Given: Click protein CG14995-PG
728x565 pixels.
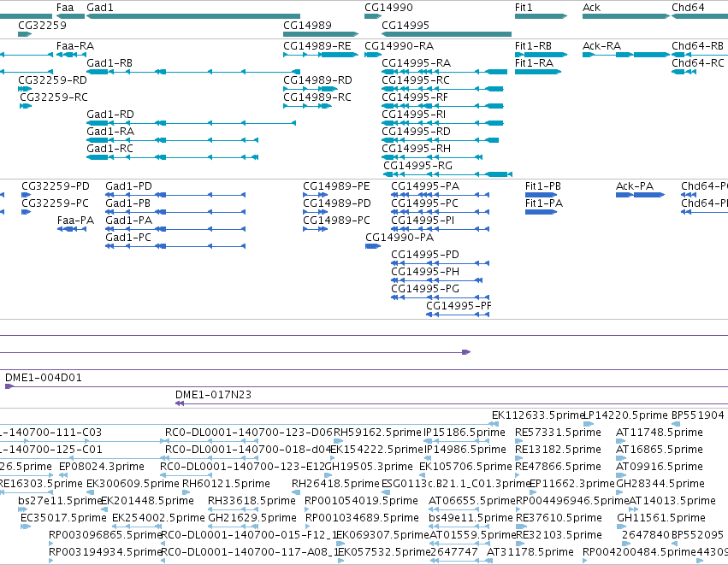Looking at the screenshot, I should 425,289.
